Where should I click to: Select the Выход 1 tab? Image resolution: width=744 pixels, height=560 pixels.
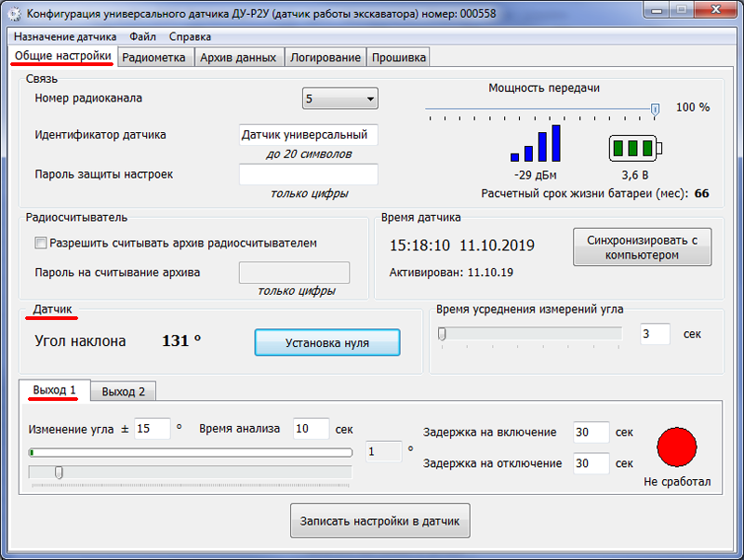55,390
